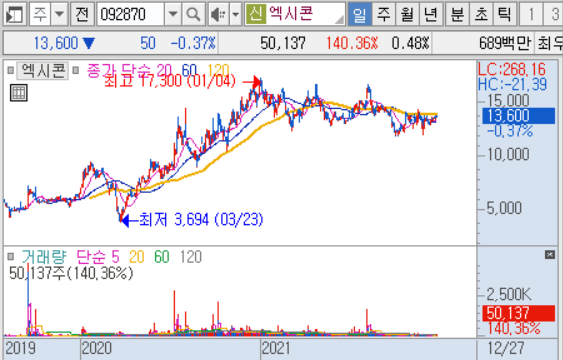Select the 년 yearly period tab

coord(431,14)
